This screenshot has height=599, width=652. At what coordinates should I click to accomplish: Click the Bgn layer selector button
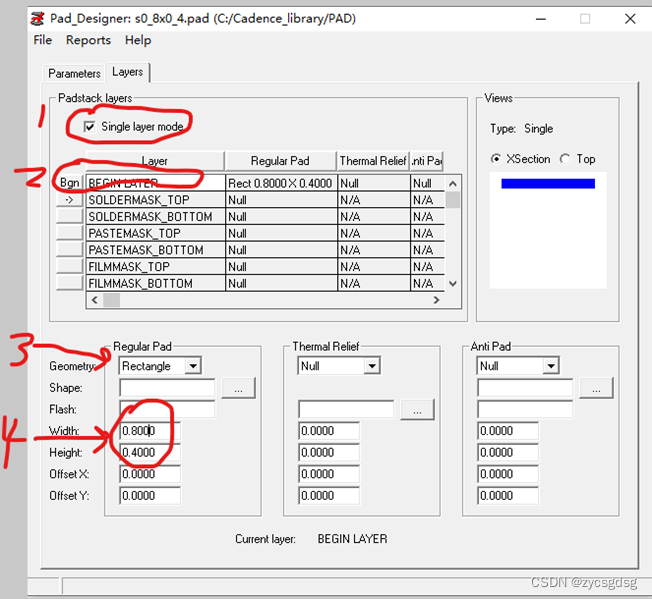coord(69,183)
